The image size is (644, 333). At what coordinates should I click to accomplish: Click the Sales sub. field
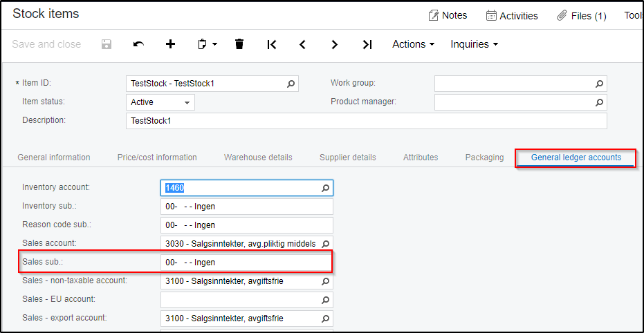point(246,263)
